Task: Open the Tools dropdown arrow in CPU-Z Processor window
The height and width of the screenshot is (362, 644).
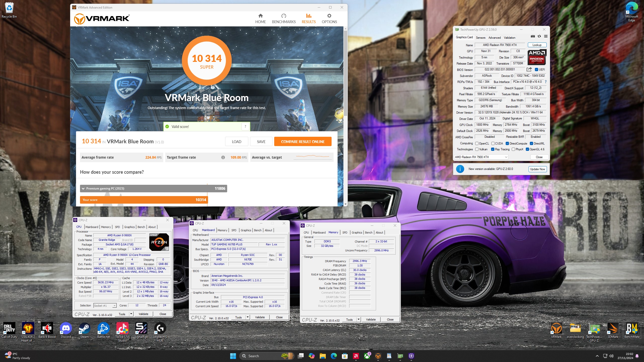Action: coord(131,314)
